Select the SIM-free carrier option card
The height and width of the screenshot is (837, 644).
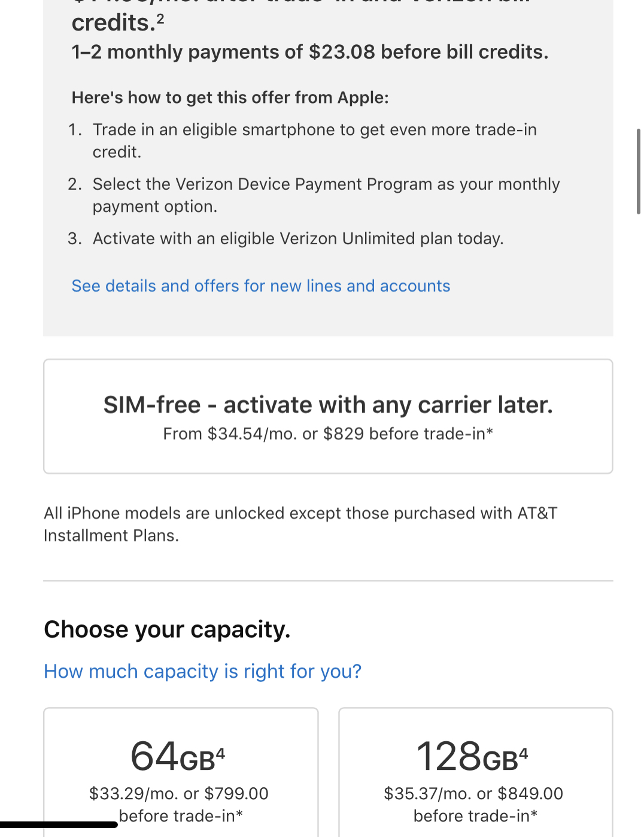[x=328, y=416]
